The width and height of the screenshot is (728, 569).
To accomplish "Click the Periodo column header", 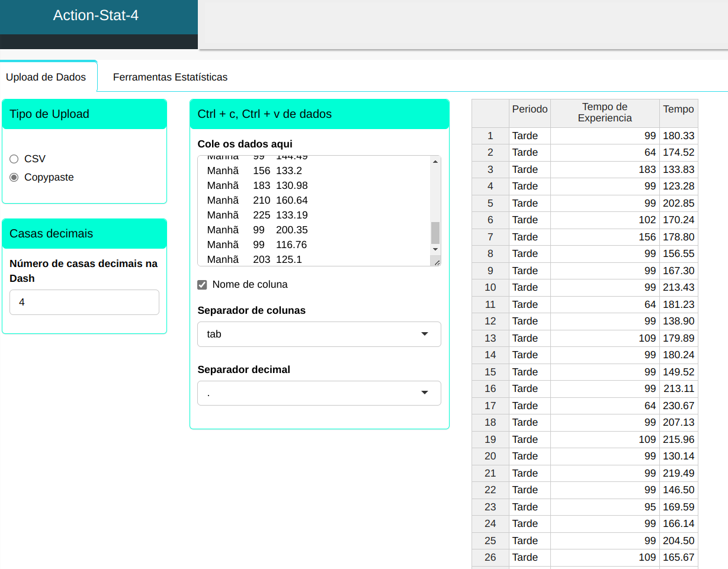I will point(530,110).
